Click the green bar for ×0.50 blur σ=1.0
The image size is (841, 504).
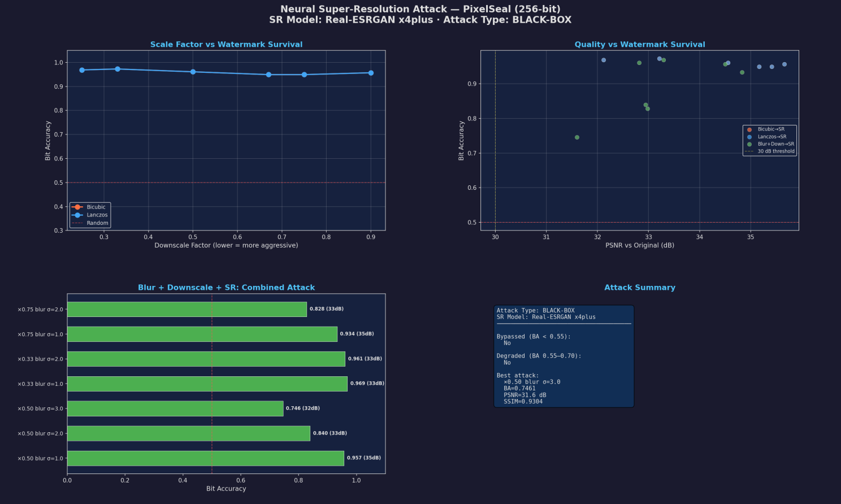coord(206,458)
